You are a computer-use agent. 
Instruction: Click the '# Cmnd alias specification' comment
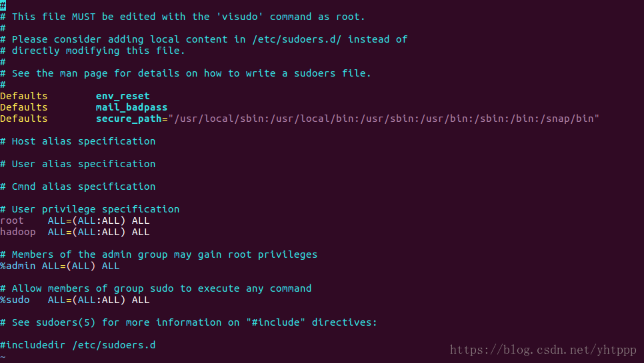tap(78, 186)
